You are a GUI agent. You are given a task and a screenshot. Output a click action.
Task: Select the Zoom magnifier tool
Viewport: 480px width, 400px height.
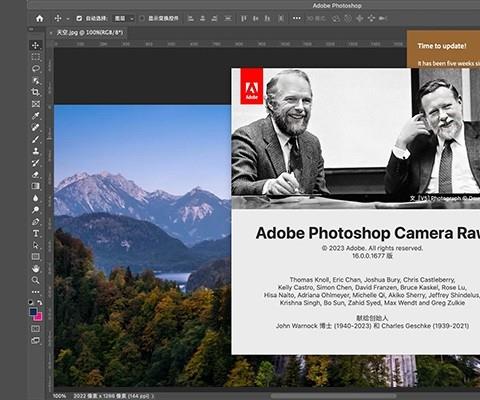(x=36, y=280)
